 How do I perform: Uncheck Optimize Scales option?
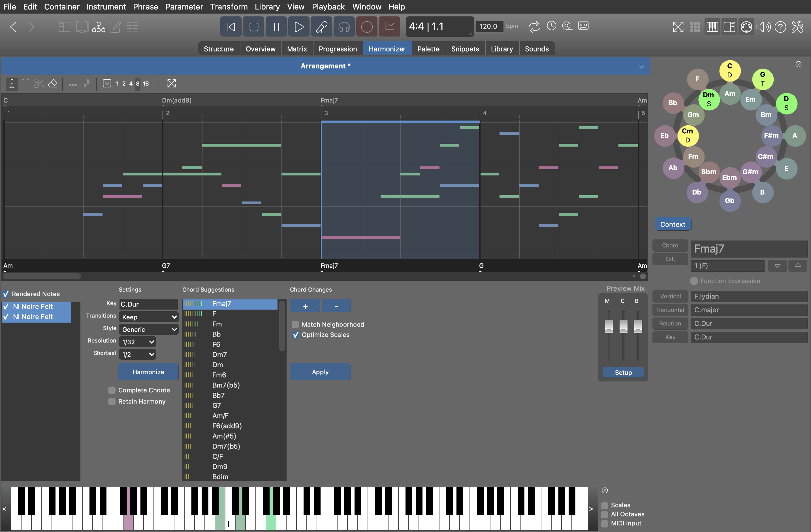click(x=295, y=334)
